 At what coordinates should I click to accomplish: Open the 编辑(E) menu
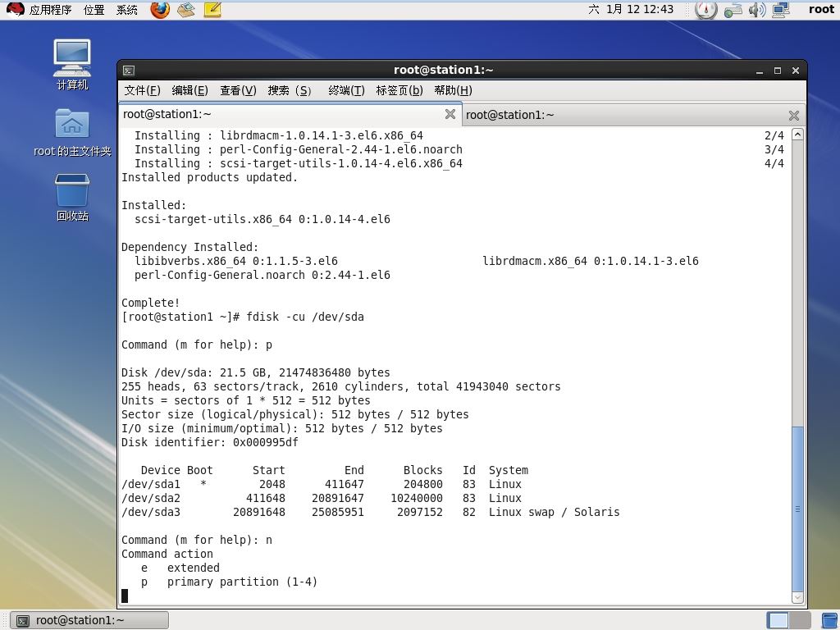(x=189, y=90)
